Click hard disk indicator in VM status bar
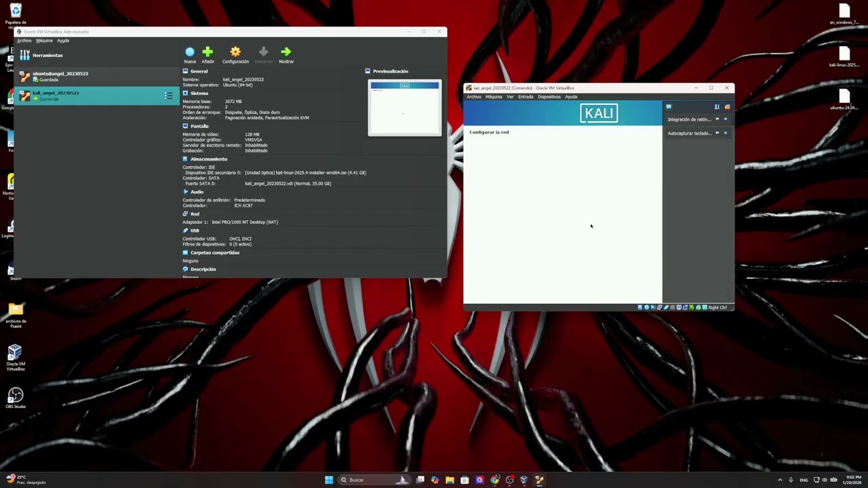 639,308
